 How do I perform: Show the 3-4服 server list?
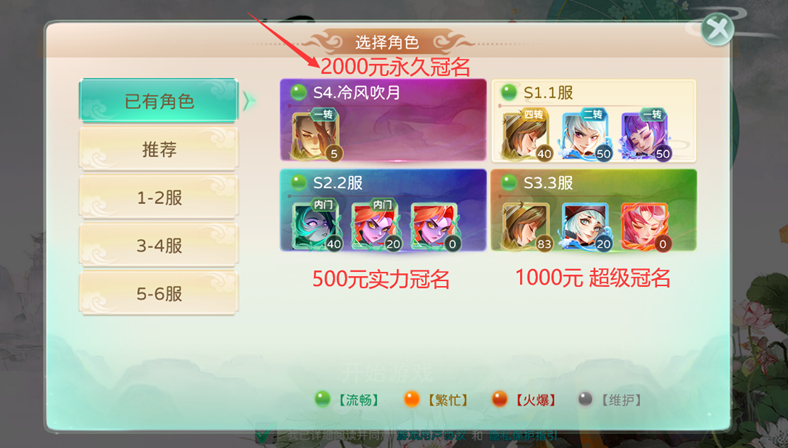[x=159, y=245]
